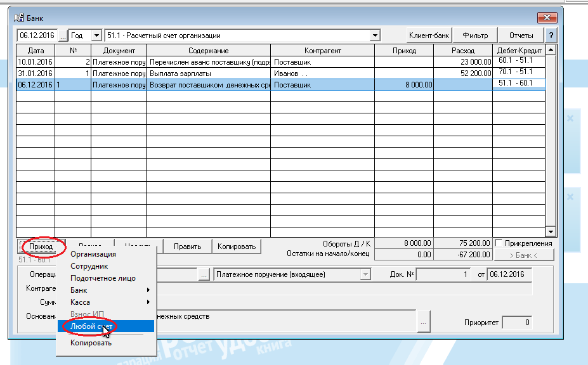This screenshot has height=365, width=588.
Task: Open the Фильтр button
Action: point(475,35)
